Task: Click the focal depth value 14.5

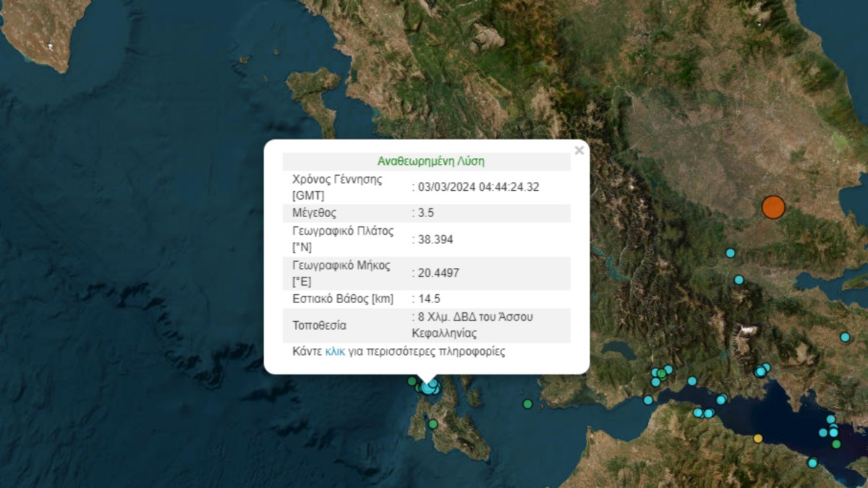Action: (x=429, y=299)
